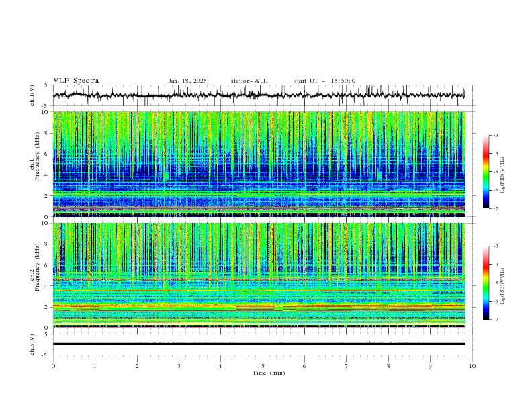This screenshot has height=411, width=532.
Task: Click the 'ch.1(V)' waveform axis label
Action: [32, 95]
